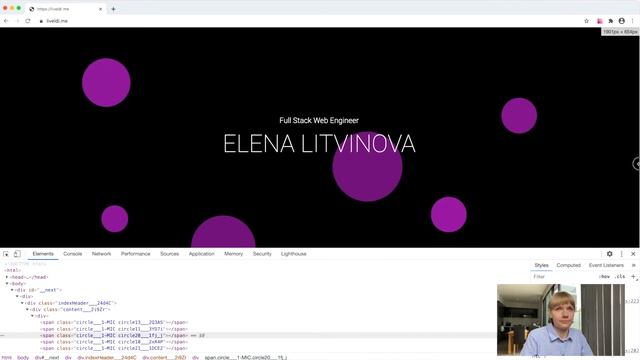The image size is (640, 360).
Task: Show more Styles pane tabs with chevron
Action: (x=633, y=265)
